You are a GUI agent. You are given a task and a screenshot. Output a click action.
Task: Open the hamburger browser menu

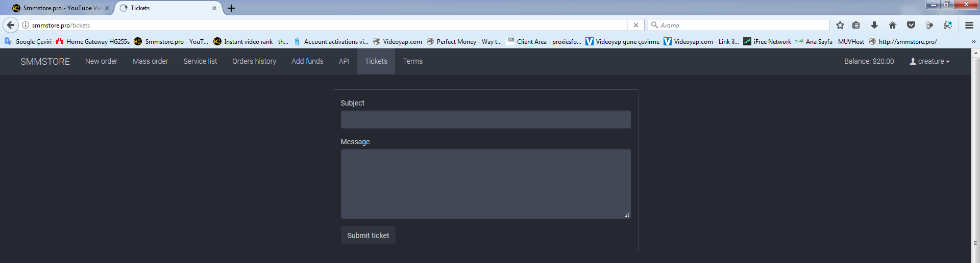click(969, 25)
